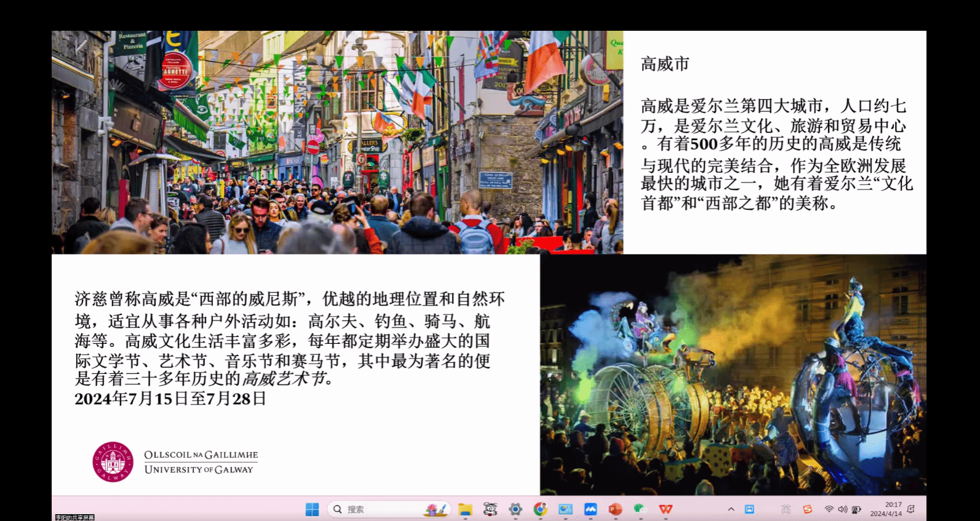Click the Sogou input method icon
This screenshot has height=521, width=980.
pos(808,509)
